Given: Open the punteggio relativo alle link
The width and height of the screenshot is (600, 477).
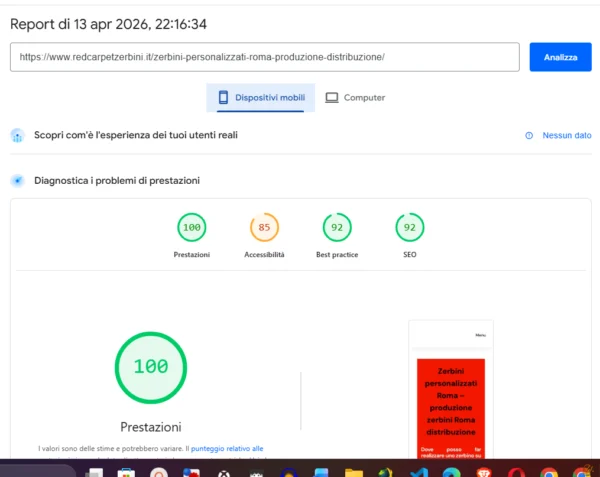Looking at the screenshot, I should (x=227, y=448).
